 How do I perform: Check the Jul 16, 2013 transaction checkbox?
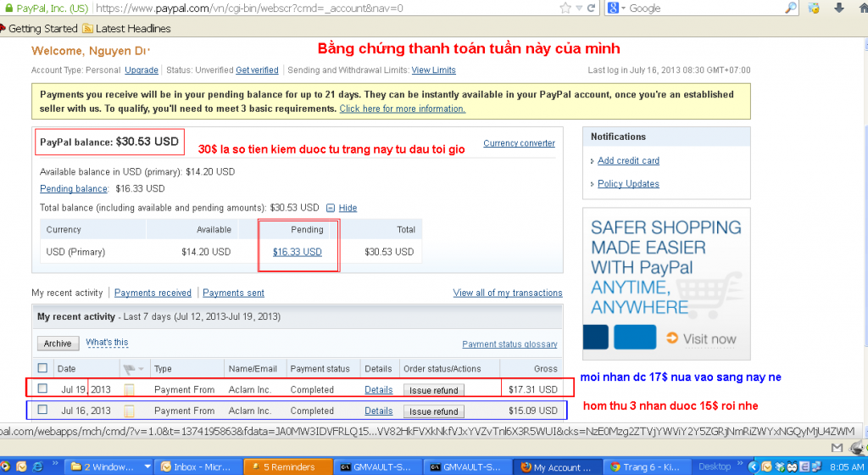(x=42, y=410)
